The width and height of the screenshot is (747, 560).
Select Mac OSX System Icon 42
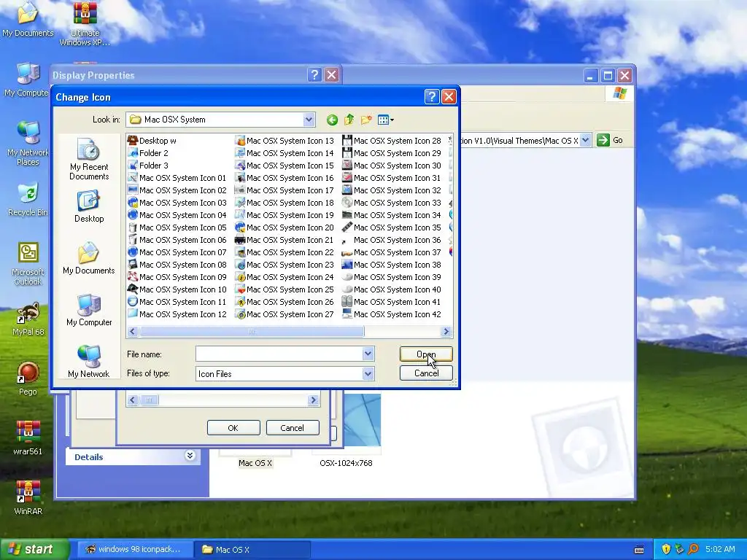(x=392, y=314)
